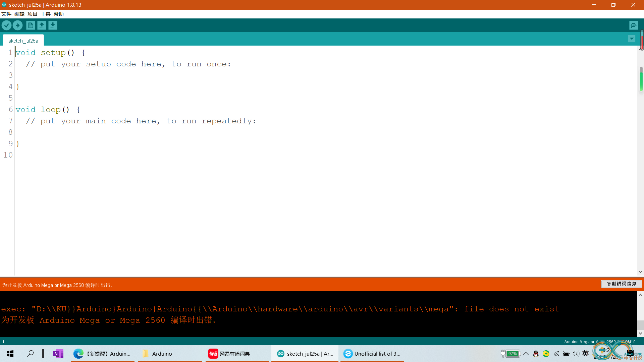Click the console scrollbar thumb
The image size is (644, 362).
pyautogui.click(x=640, y=325)
